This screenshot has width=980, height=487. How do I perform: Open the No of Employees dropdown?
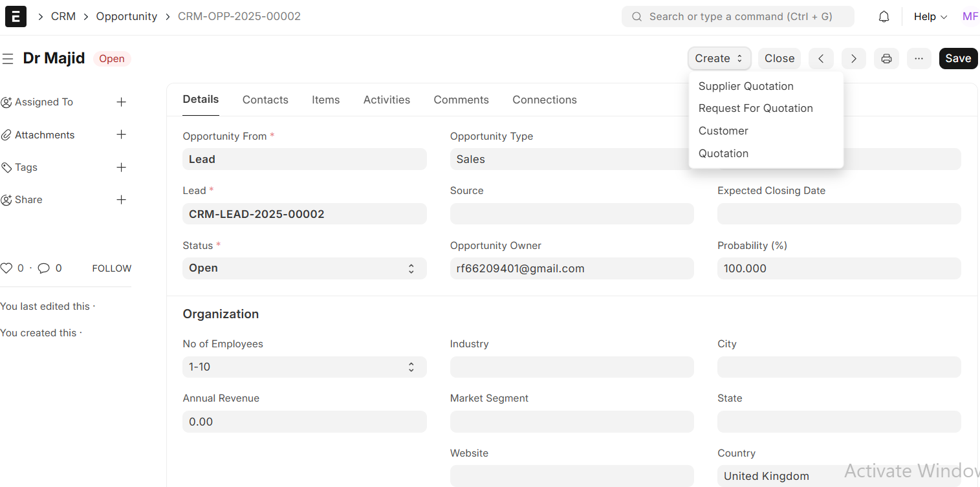pyautogui.click(x=304, y=367)
